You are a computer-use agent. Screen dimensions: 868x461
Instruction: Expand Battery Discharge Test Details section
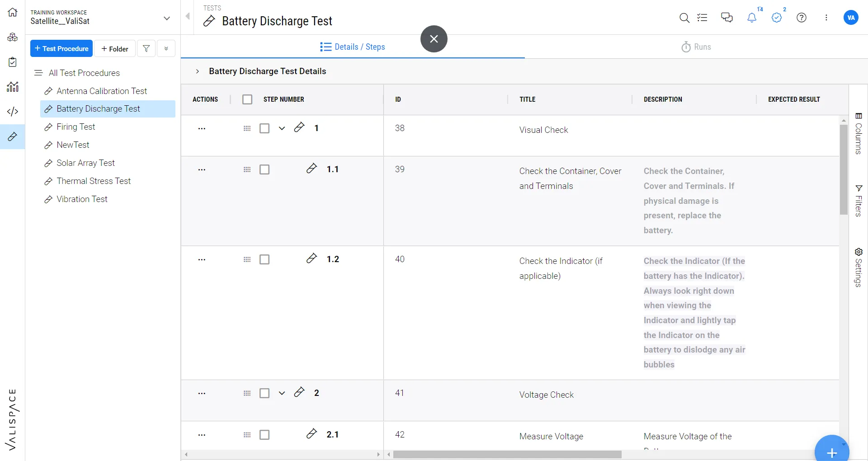coord(198,71)
